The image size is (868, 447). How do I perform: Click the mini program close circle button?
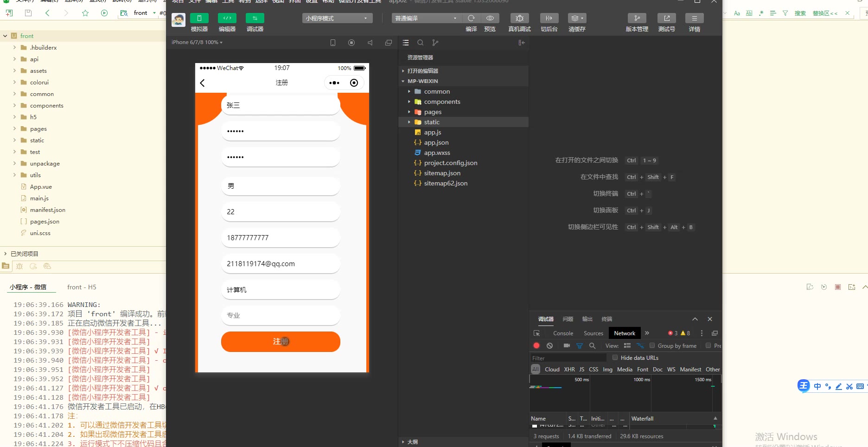(354, 83)
